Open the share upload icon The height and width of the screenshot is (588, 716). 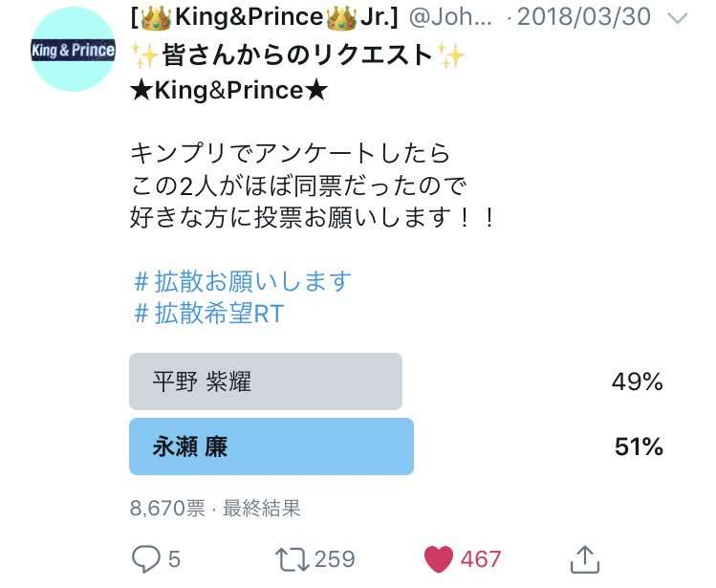click(x=584, y=558)
